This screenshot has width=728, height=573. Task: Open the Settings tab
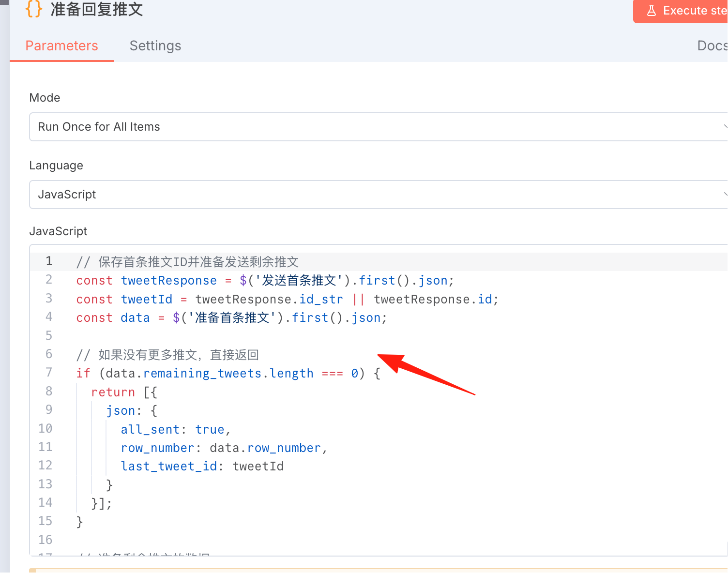pos(155,45)
